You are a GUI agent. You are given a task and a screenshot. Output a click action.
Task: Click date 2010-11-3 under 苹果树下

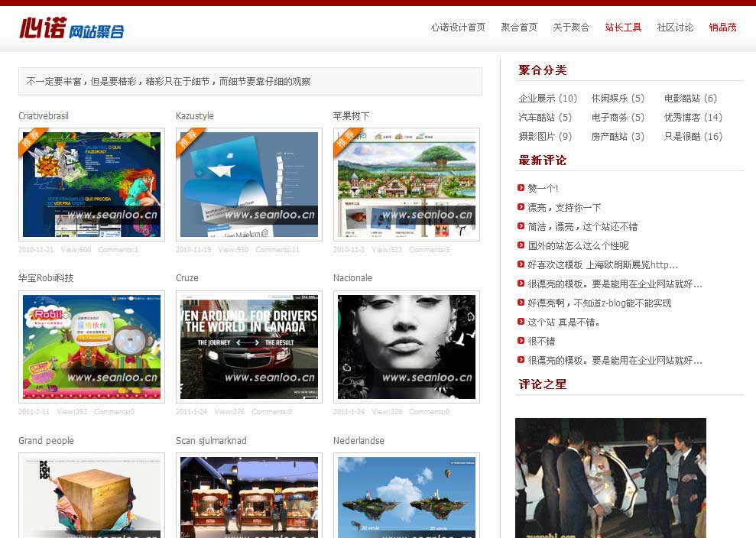pos(349,250)
